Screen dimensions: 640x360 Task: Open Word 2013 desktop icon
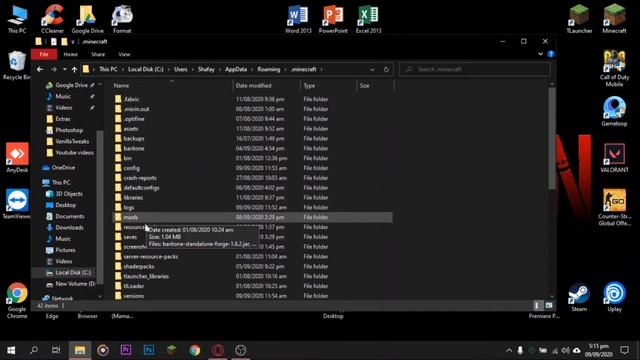point(298,18)
